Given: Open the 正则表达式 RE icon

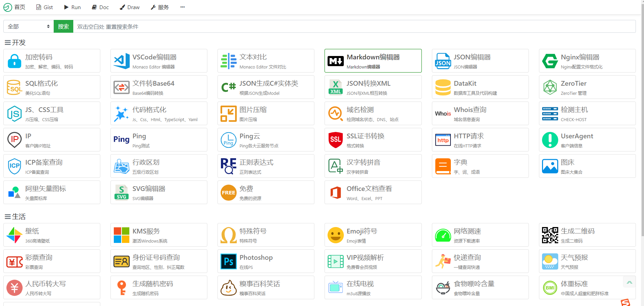Looking at the screenshot, I should 229,166.
